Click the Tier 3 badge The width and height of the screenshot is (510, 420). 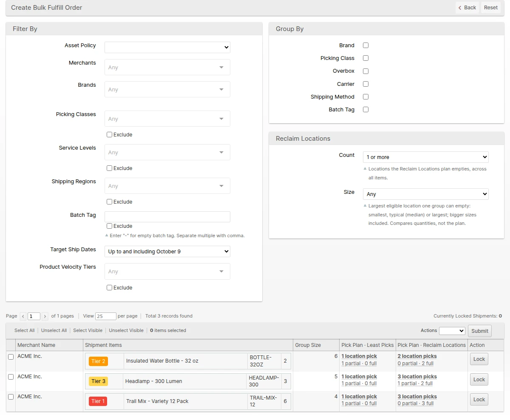pyautogui.click(x=98, y=381)
